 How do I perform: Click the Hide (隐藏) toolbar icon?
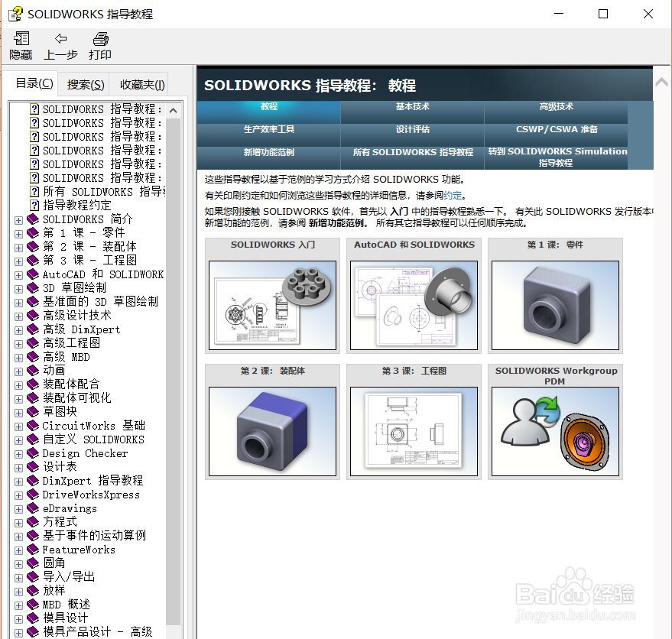point(21,38)
